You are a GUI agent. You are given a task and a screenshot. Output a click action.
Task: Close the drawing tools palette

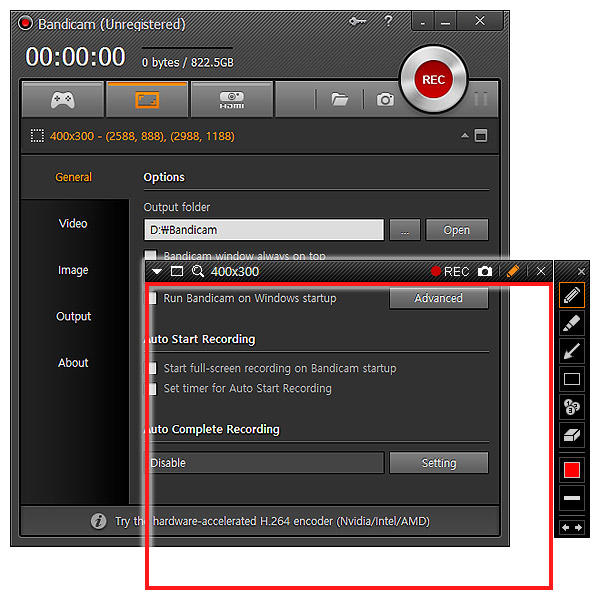581,271
